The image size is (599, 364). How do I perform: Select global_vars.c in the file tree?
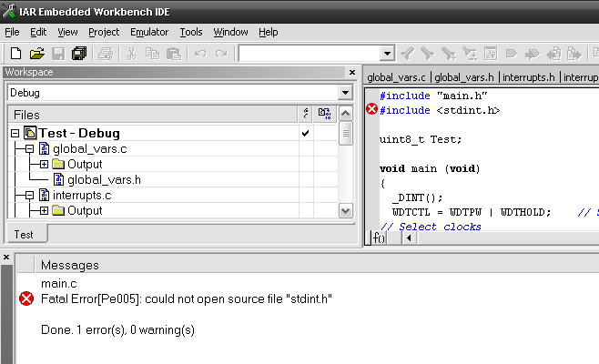pyautogui.click(x=90, y=149)
